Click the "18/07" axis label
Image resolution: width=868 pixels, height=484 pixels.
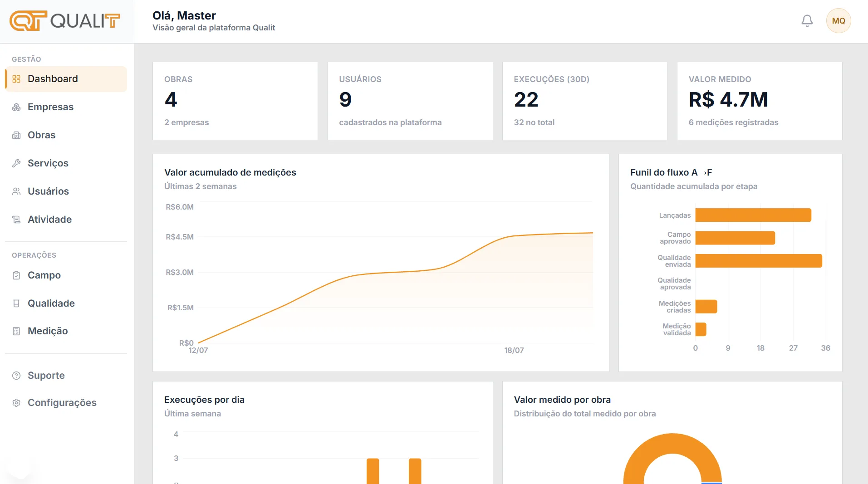[x=514, y=350]
